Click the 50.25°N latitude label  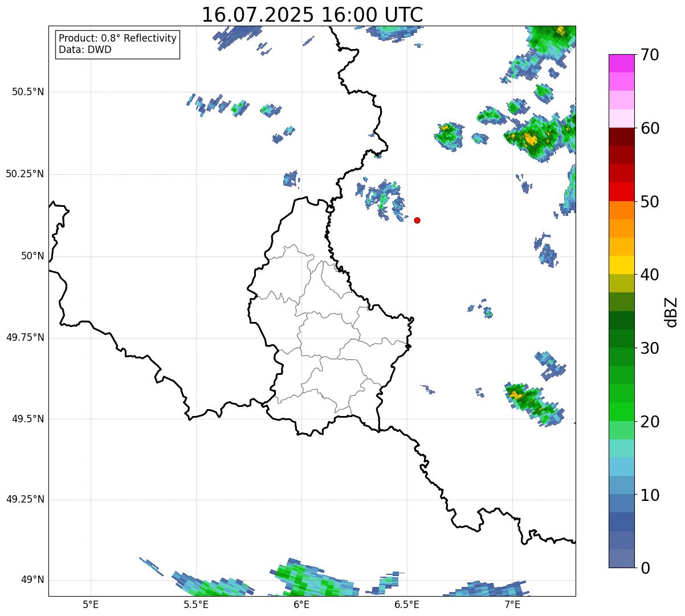[x=25, y=174]
